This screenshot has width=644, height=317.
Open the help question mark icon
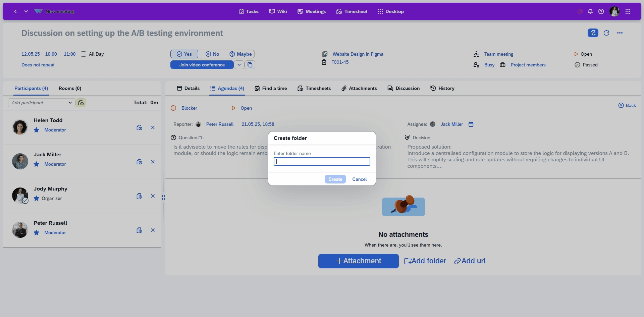pos(601,11)
